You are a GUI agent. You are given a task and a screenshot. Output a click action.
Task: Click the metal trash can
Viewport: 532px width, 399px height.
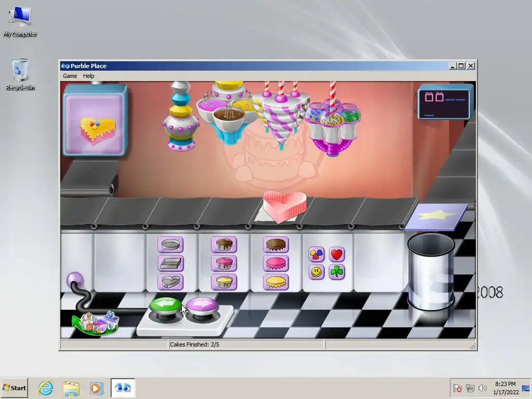(x=431, y=271)
